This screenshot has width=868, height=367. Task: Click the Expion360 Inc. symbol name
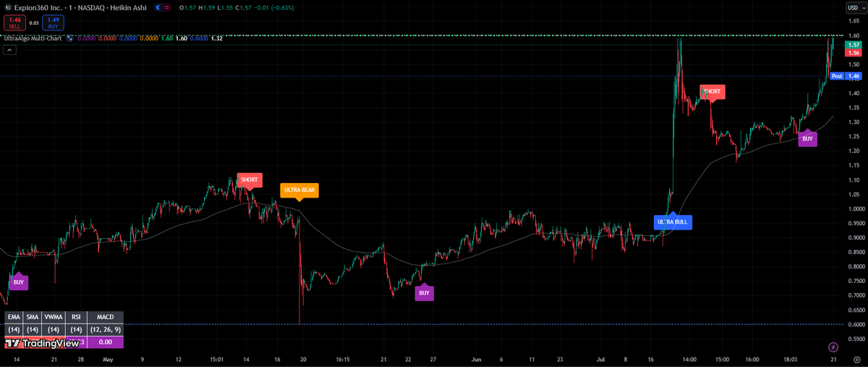38,7
